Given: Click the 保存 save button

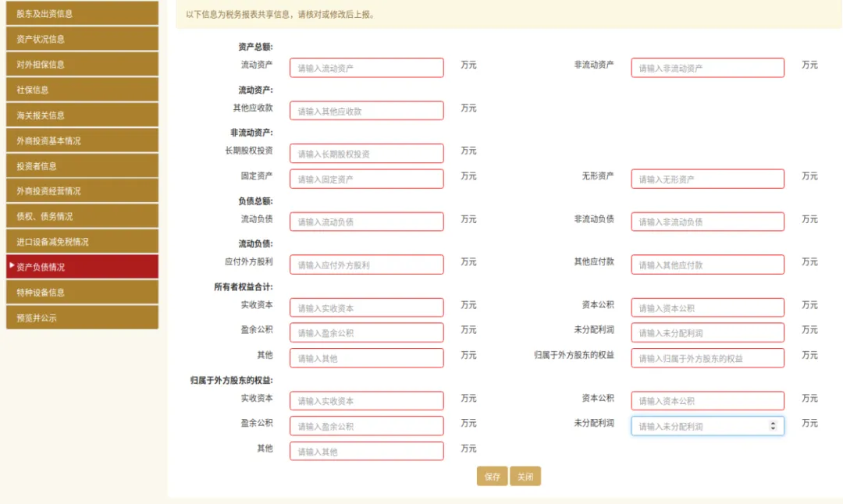Looking at the screenshot, I should click(492, 476).
